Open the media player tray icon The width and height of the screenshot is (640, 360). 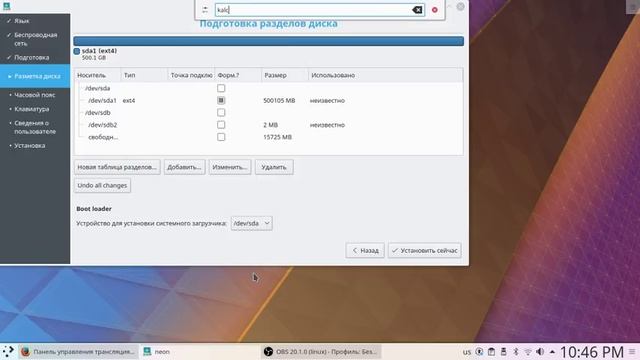[x=479, y=351]
